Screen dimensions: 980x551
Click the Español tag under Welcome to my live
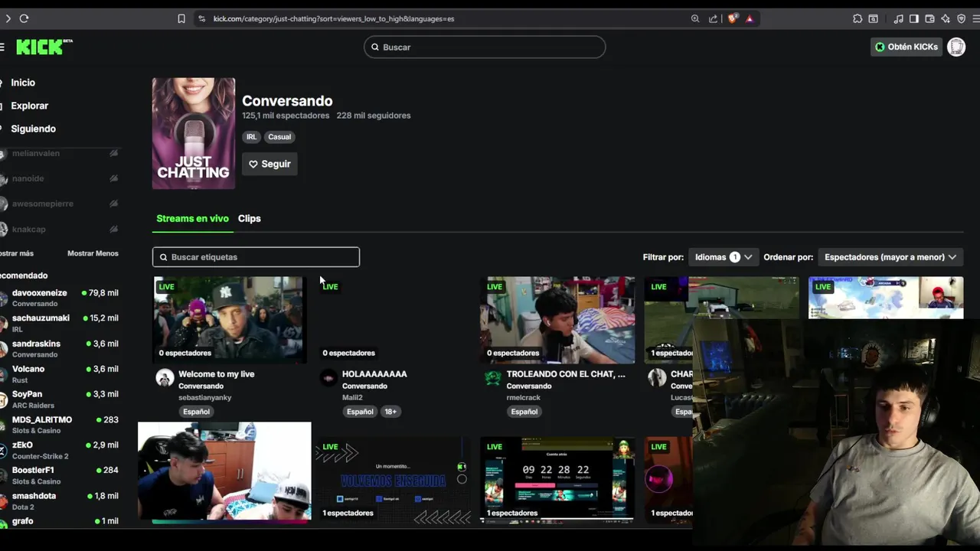point(196,412)
